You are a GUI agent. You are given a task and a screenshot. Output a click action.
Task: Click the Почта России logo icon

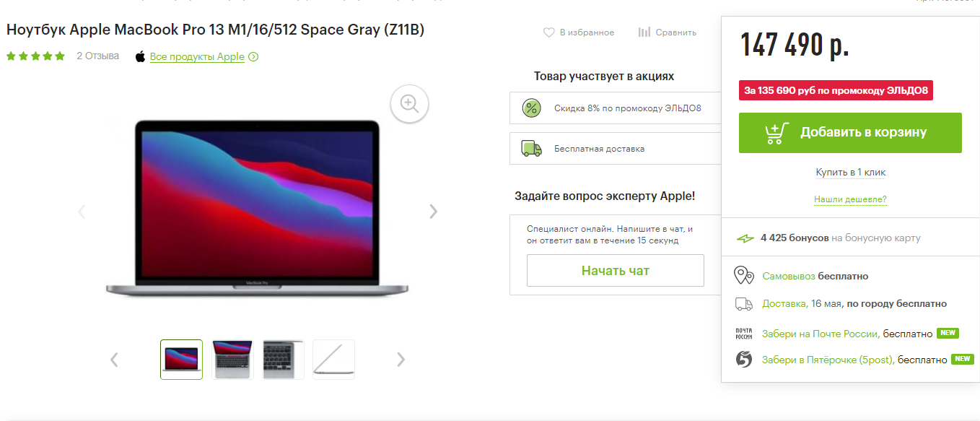coord(744,334)
